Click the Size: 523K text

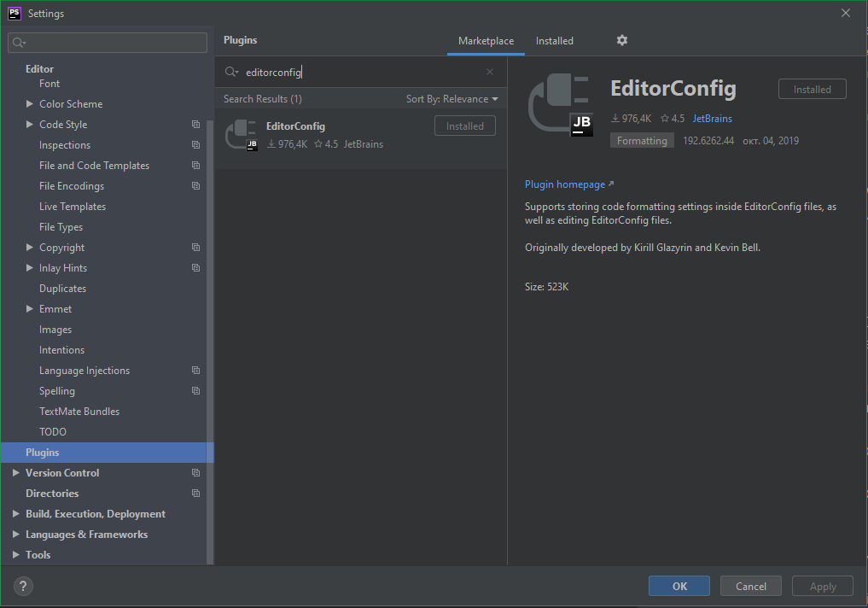[x=546, y=287]
